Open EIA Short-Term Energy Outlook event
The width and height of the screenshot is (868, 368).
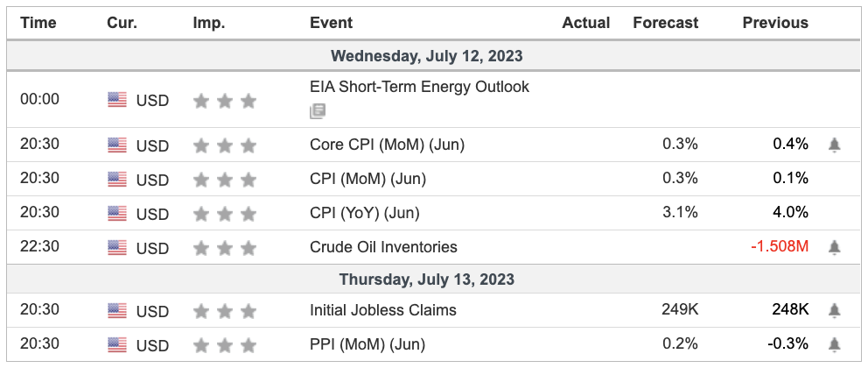419,88
